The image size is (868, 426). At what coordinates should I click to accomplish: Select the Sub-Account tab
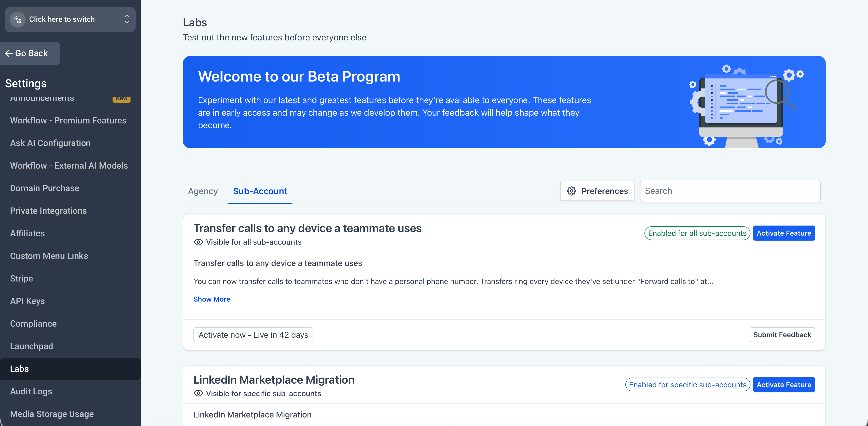click(260, 191)
